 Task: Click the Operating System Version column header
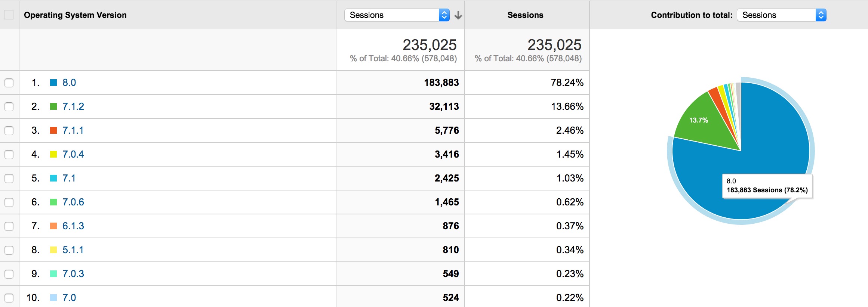click(75, 15)
